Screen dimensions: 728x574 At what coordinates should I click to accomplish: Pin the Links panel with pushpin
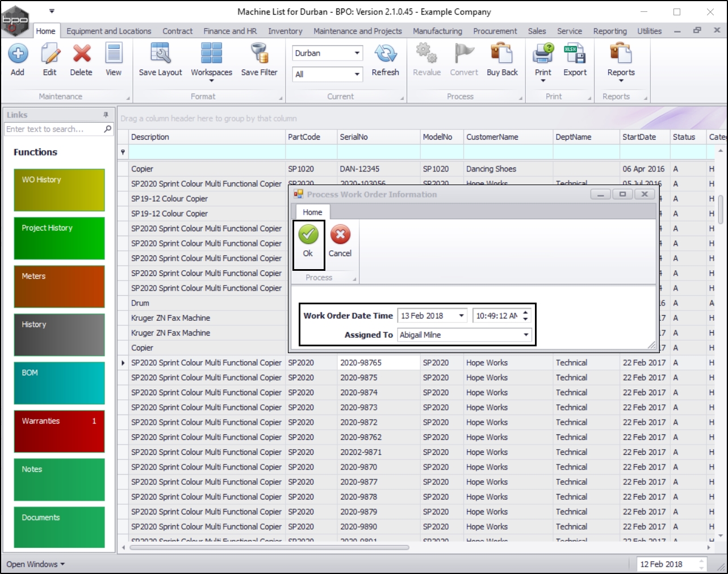[x=106, y=115]
